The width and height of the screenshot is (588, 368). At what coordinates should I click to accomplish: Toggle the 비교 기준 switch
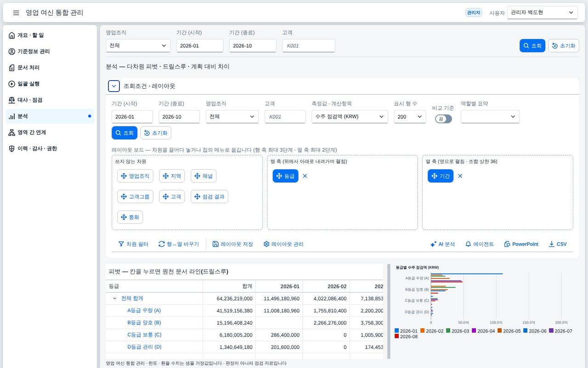443,119
